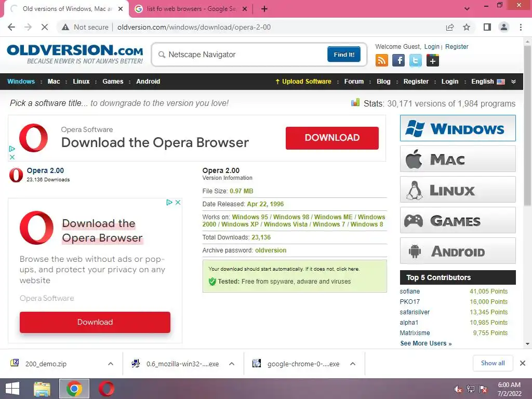Expand the double-chevron menu in nav bar
The height and width of the screenshot is (399, 532).
tap(513, 82)
